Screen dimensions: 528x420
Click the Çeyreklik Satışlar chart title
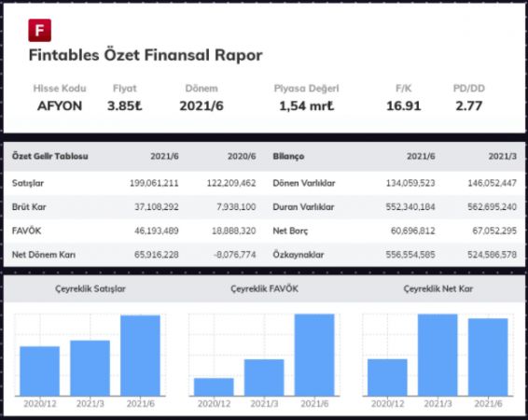[90, 289]
